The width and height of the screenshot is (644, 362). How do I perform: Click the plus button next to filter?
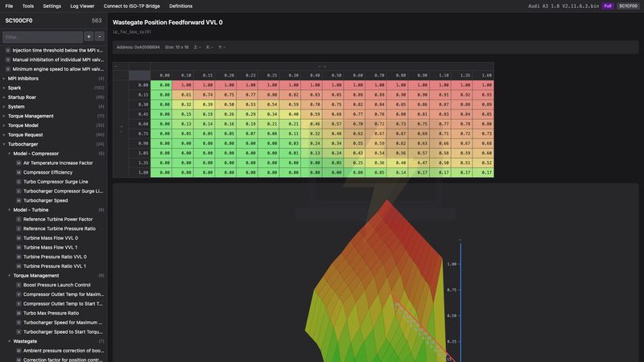point(89,37)
